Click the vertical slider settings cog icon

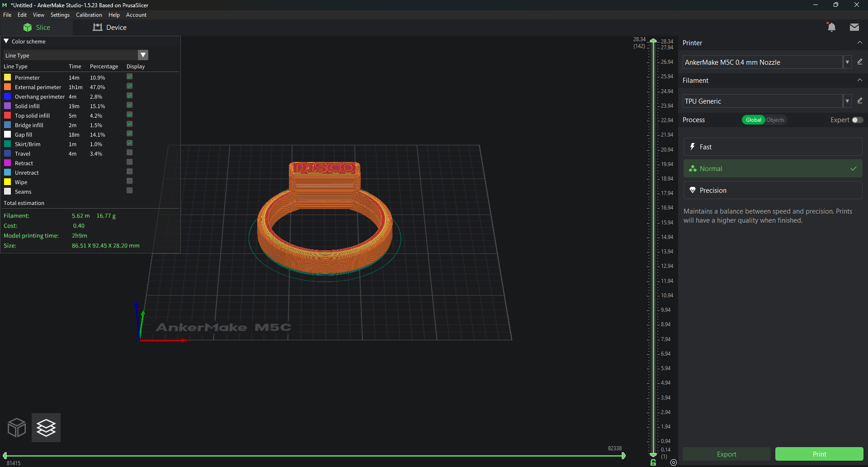[674, 462]
